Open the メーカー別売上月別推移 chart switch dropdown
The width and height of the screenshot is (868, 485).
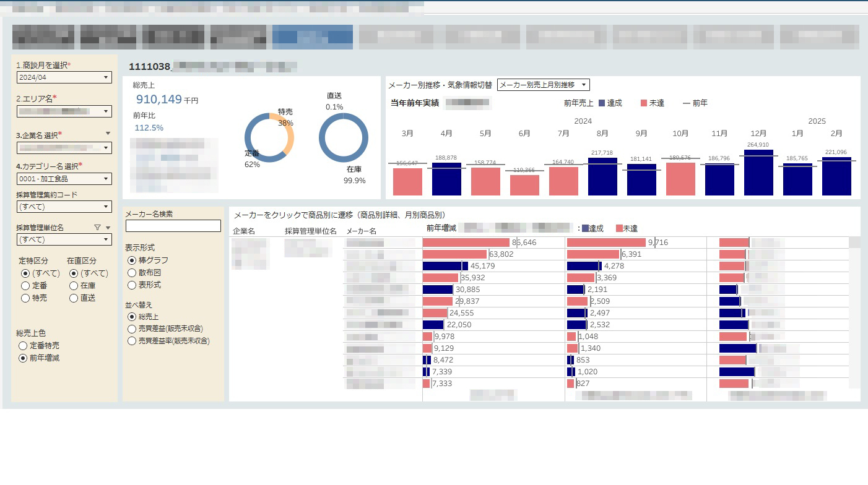[543, 85]
